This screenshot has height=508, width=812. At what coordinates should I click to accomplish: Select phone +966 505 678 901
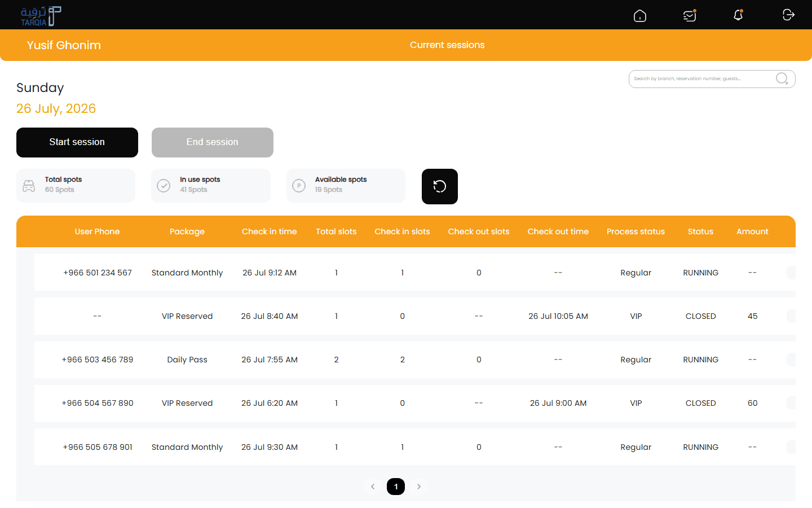click(x=98, y=447)
